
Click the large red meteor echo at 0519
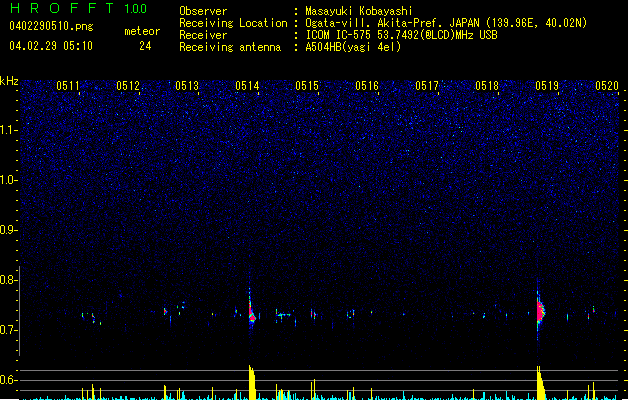click(x=540, y=311)
